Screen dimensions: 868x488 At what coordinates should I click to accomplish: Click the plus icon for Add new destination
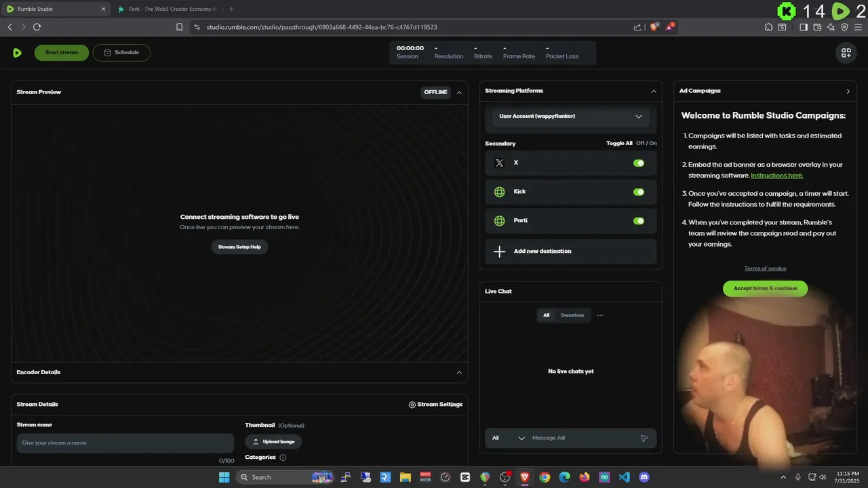point(500,251)
